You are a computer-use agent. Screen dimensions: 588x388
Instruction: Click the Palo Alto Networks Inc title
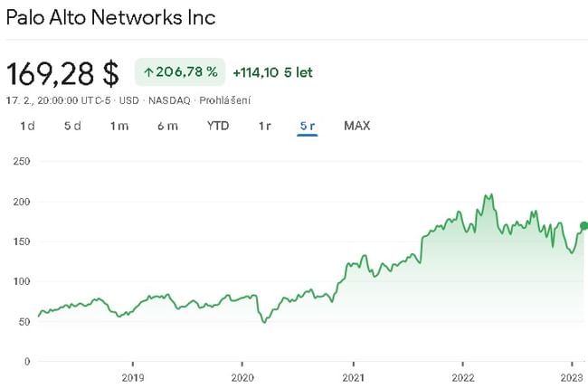pos(111,17)
